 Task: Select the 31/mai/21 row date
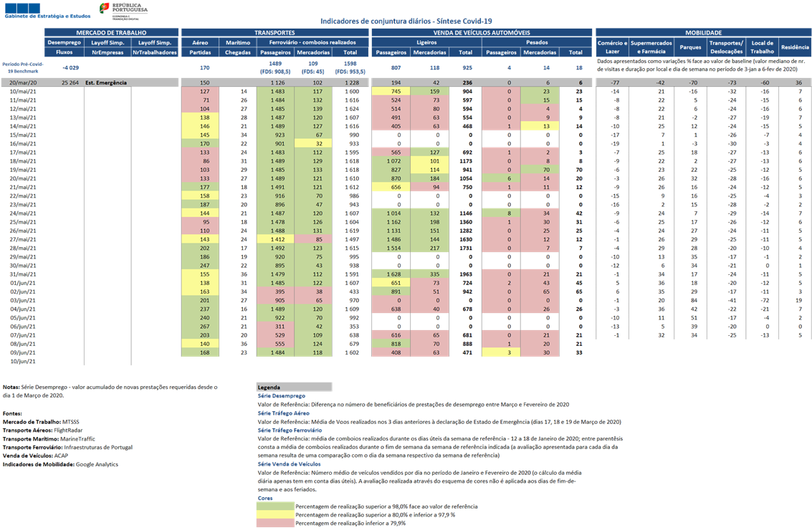click(x=23, y=274)
